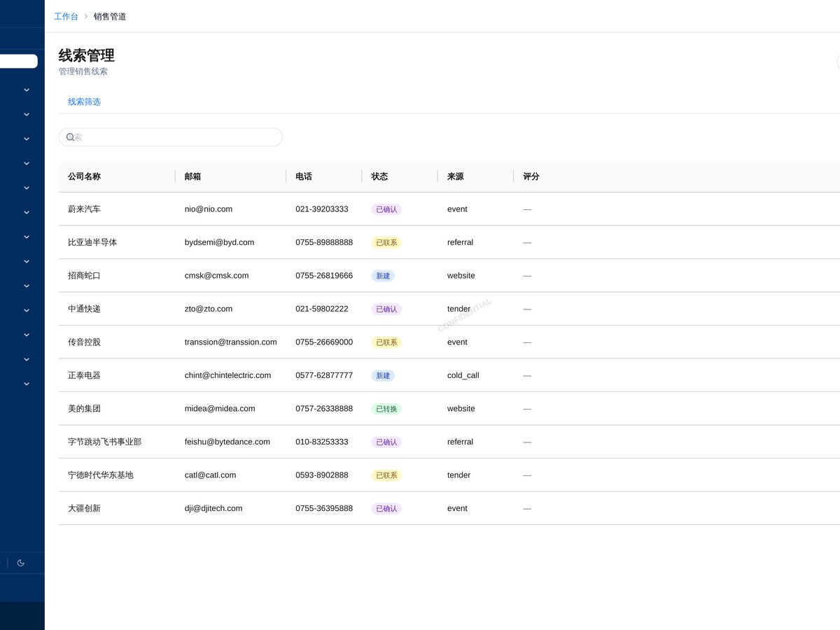
Task: Expand the bottommost sidebar menu chevron
Action: [x=27, y=384]
